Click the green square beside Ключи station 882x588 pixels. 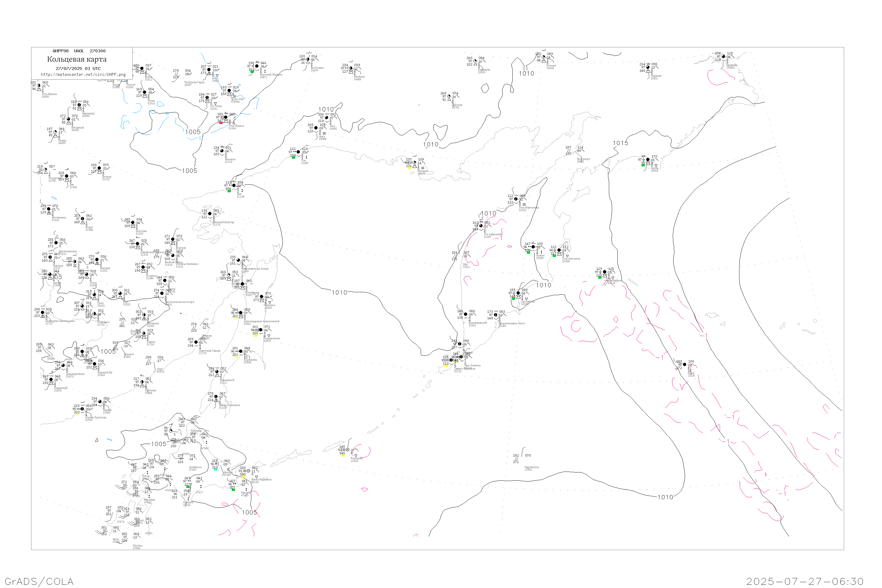(528, 252)
